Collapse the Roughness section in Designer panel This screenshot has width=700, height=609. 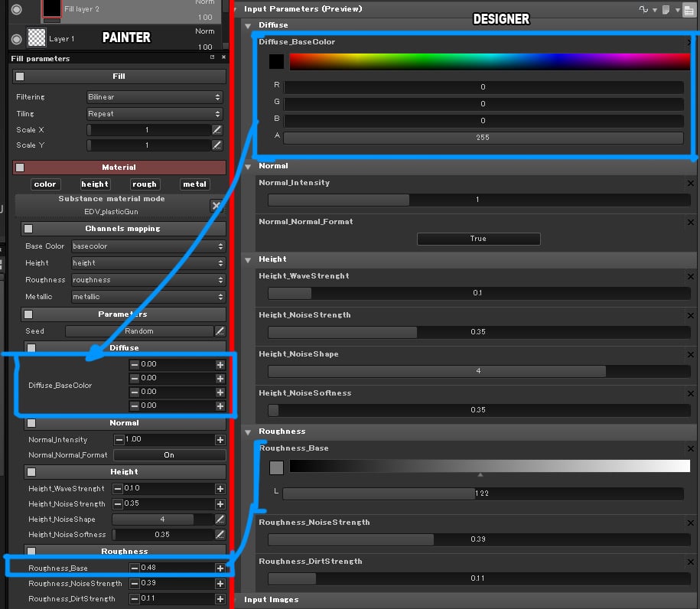[x=246, y=432]
